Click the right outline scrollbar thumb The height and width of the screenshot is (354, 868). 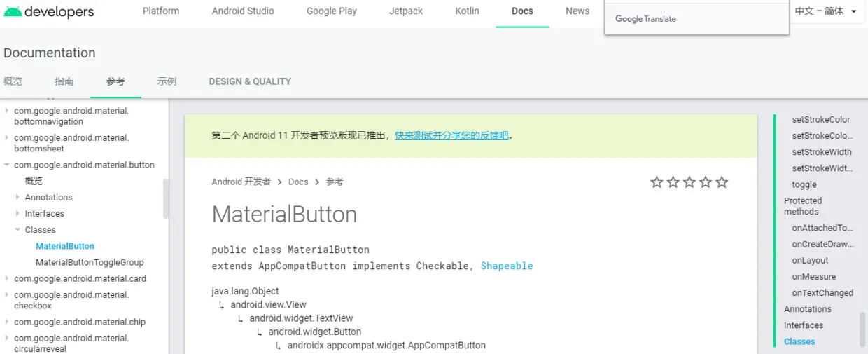(862, 329)
